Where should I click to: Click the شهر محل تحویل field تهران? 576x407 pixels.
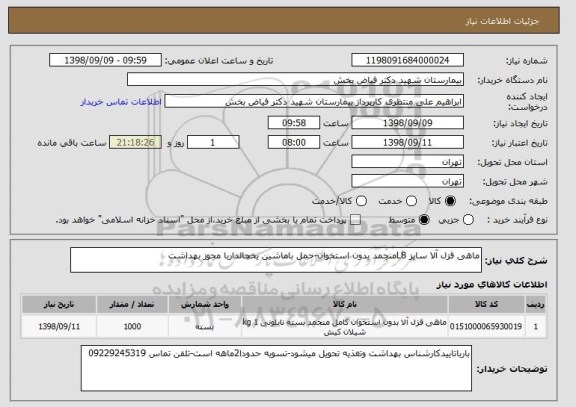(407, 181)
